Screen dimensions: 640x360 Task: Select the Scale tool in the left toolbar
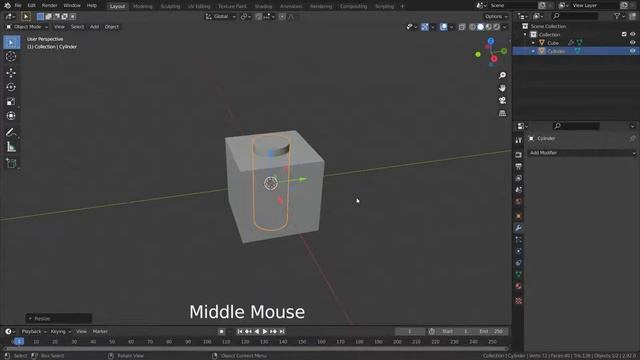[11, 102]
